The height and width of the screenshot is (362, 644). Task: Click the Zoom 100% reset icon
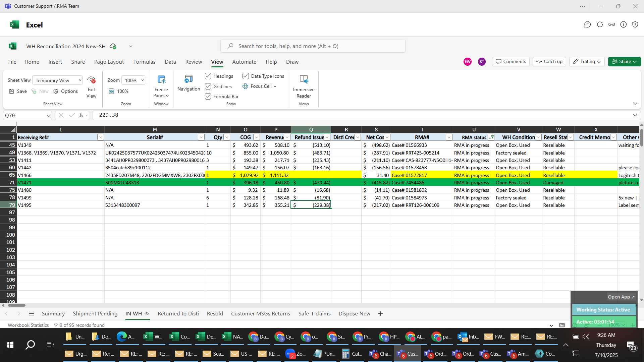pyautogui.click(x=111, y=91)
